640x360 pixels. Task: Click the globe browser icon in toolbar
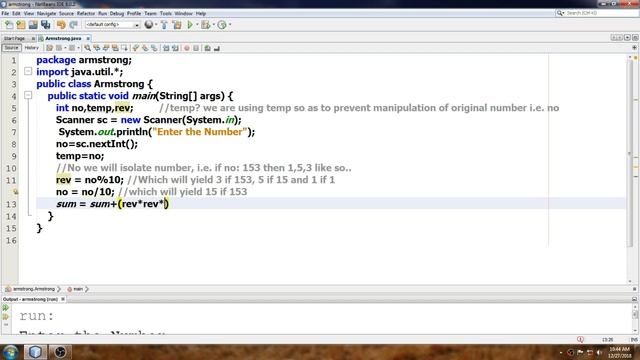coord(149,25)
